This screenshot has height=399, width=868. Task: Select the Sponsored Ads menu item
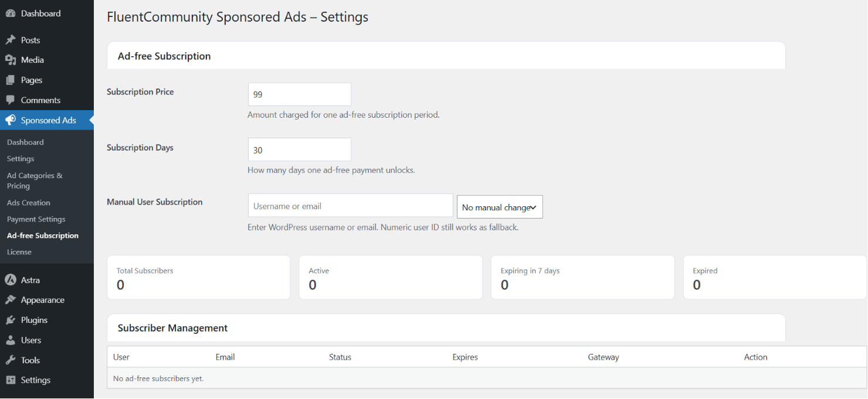[47, 120]
